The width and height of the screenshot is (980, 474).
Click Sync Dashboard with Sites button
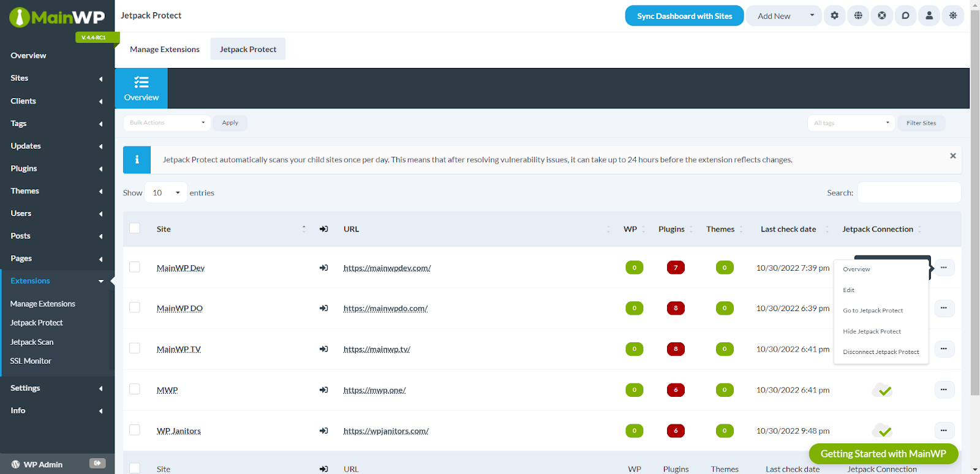point(684,16)
